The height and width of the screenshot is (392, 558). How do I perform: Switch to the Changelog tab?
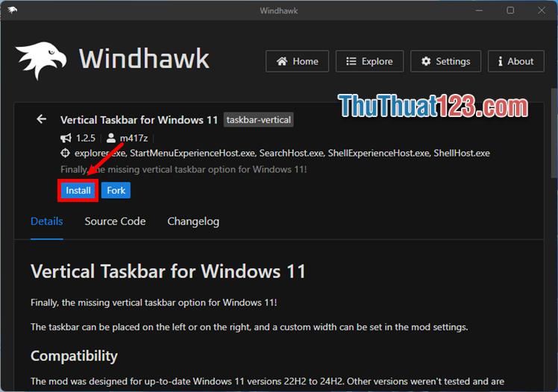pyautogui.click(x=193, y=221)
